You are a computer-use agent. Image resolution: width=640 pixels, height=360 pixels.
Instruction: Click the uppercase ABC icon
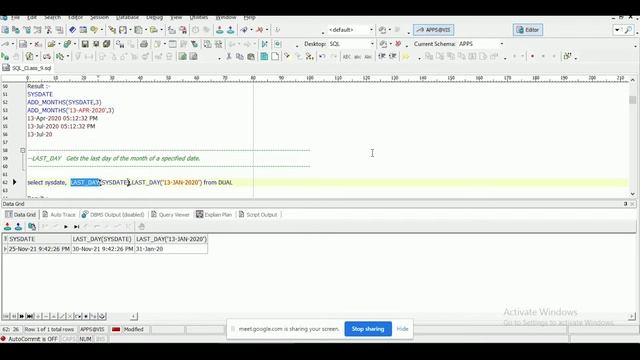(347, 57)
